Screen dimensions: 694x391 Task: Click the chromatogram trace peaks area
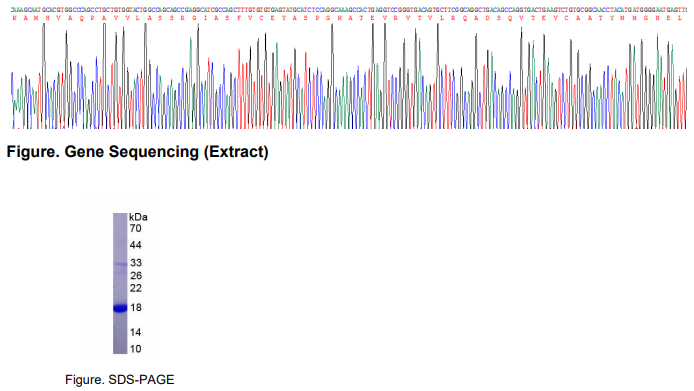349,76
